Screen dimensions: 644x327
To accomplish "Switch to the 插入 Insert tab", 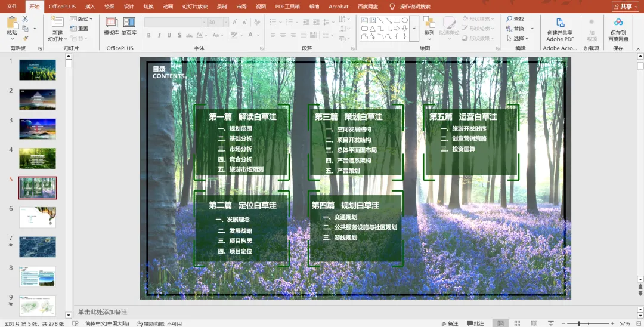I will coord(90,7).
